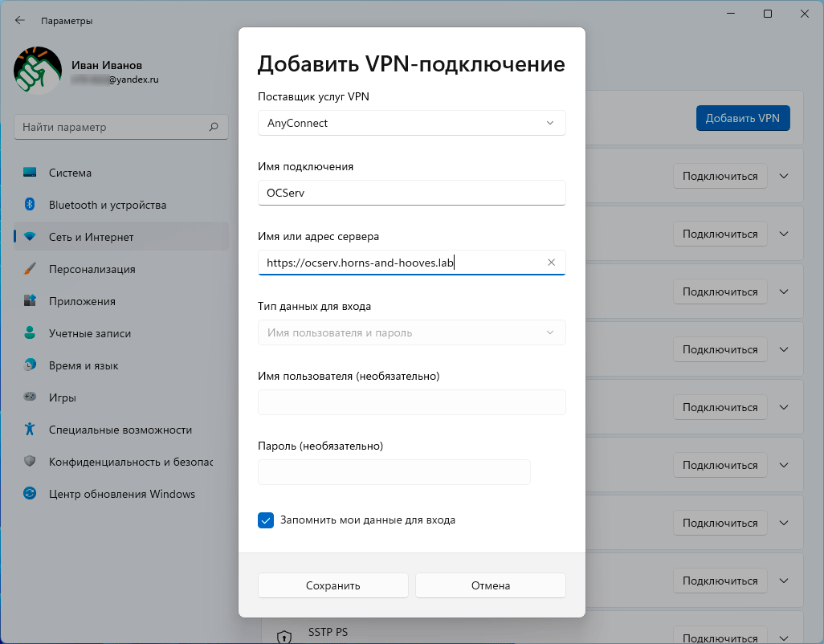
Task: Click the Добавить VPN button
Action: pyautogui.click(x=742, y=118)
